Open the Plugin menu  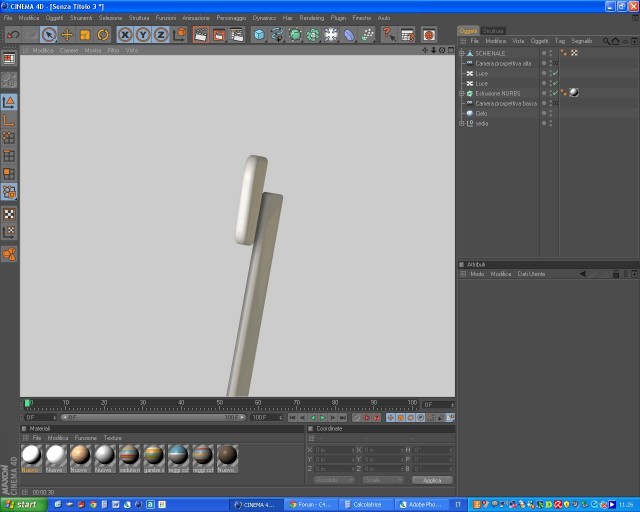(x=338, y=18)
